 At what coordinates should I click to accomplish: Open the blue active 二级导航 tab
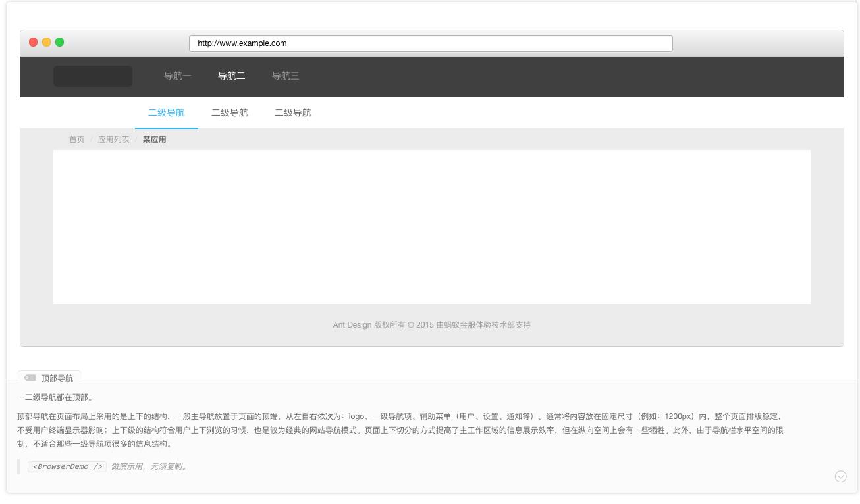pyautogui.click(x=167, y=113)
